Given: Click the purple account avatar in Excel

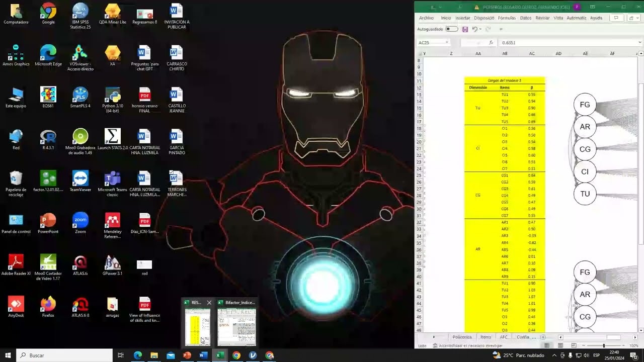Looking at the screenshot, I should point(577,7).
